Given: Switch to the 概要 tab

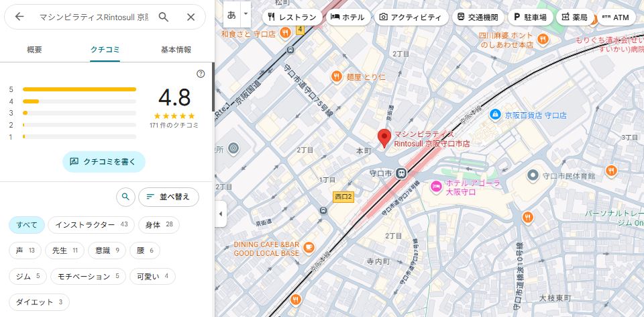Looking at the screenshot, I should [34, 50].
